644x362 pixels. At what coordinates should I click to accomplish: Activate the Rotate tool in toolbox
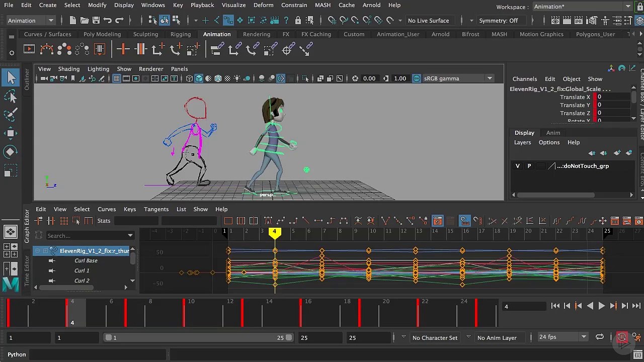coord(11,152)
